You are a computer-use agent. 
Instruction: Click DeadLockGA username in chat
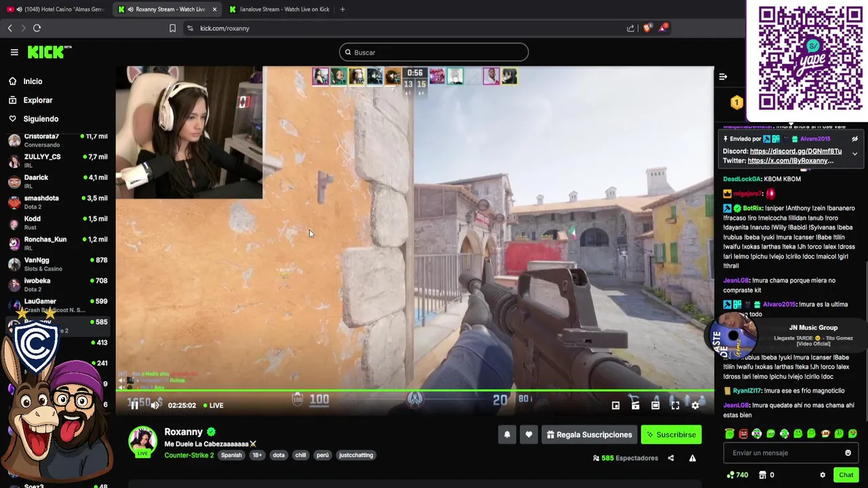point(742,179)
